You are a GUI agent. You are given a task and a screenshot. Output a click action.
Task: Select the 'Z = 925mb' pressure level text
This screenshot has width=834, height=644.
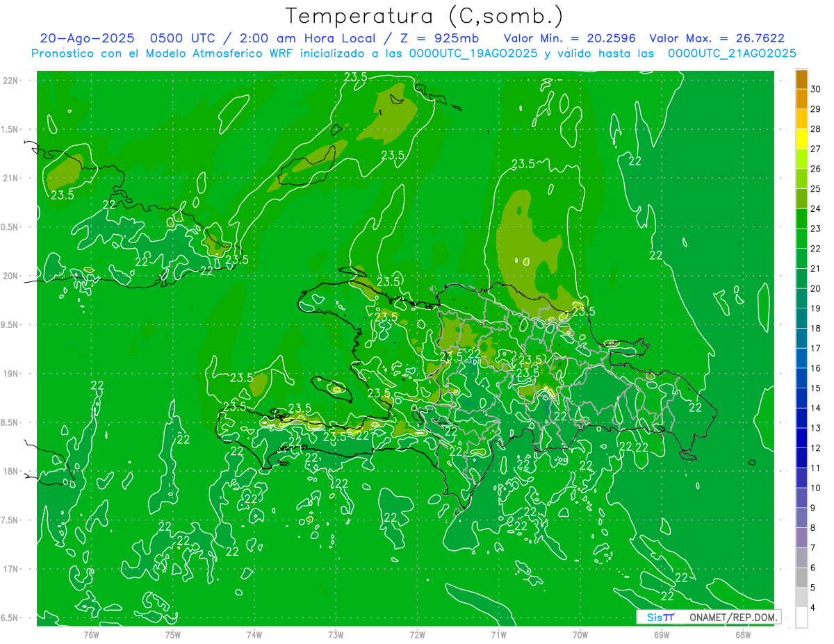click(436, 39)
